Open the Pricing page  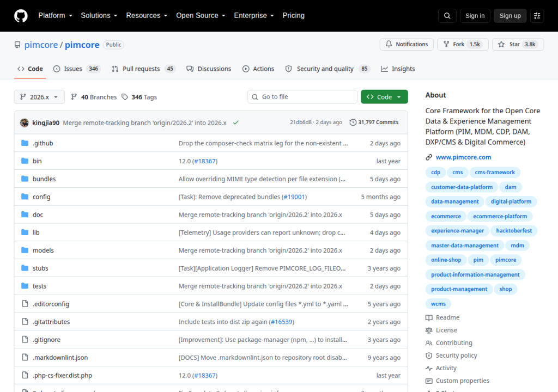click(294, 16)
